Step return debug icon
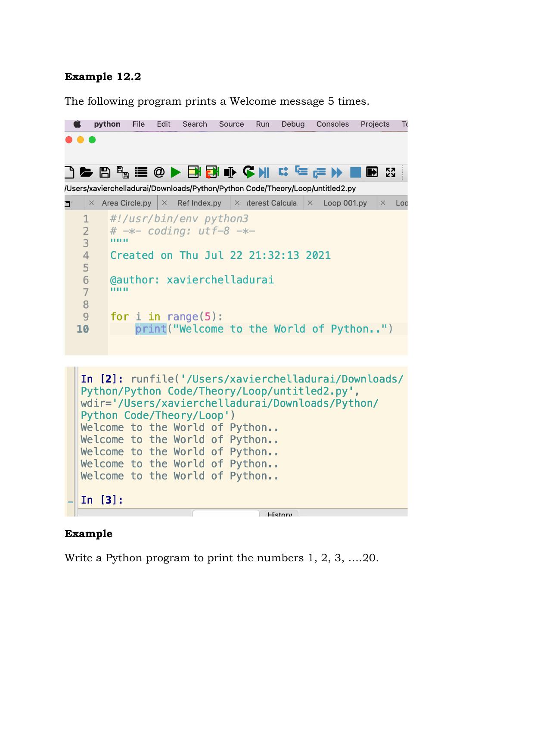The width and height of the screenshot is (534, 756). click(x=319, y=173)
